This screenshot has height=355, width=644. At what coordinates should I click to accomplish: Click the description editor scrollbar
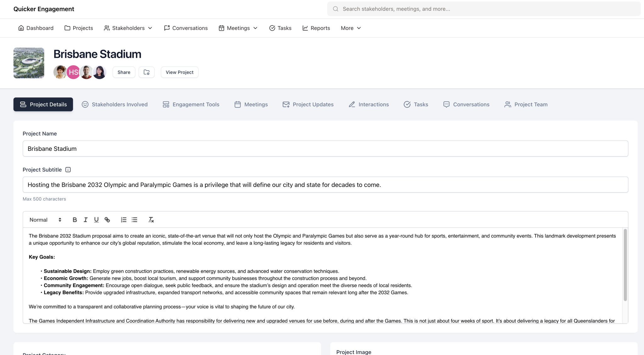pos(625,265)
